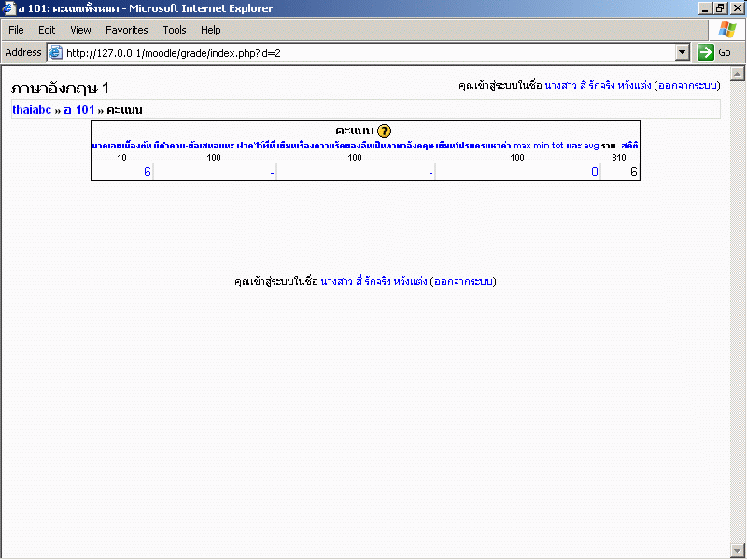Open the File menu

(x=16, y=30)
